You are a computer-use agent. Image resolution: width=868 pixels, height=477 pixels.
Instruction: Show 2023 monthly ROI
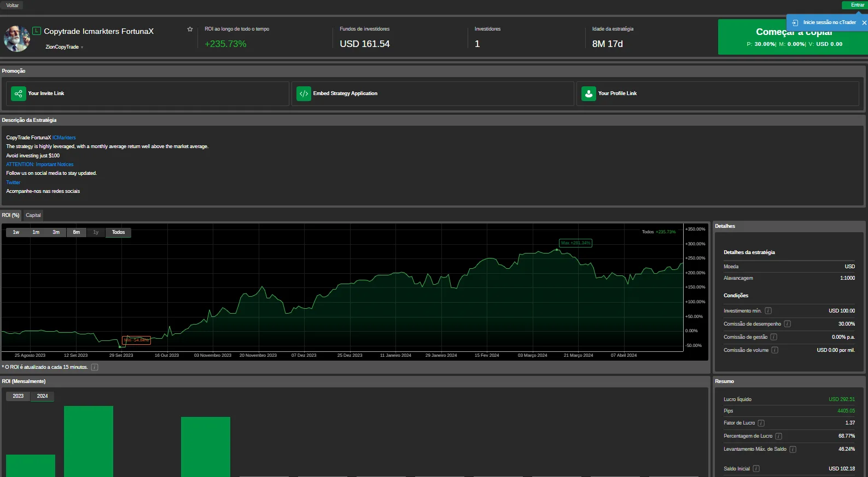pos(18,396)
